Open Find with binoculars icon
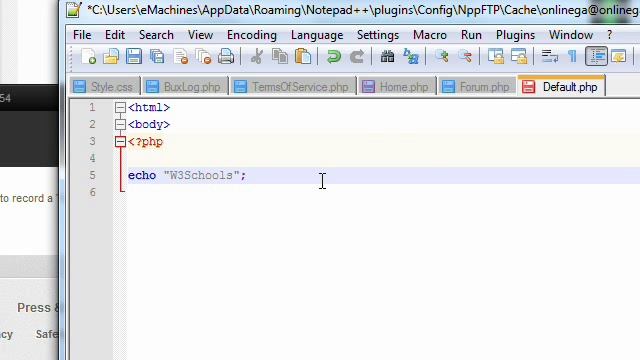This screenshot has height=360, width=640. 387,56
